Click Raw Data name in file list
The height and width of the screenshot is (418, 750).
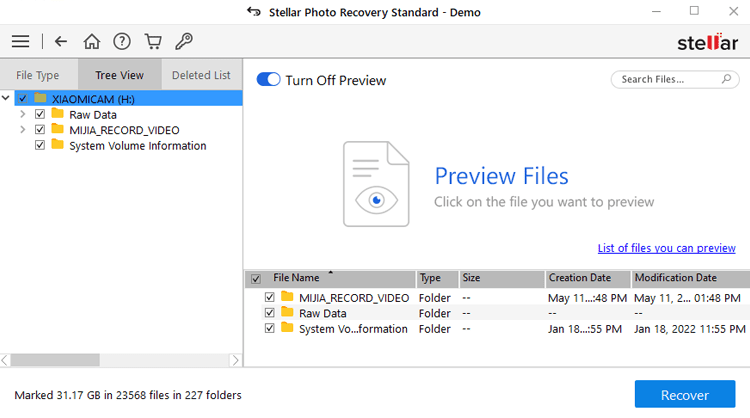coord(323,313)
